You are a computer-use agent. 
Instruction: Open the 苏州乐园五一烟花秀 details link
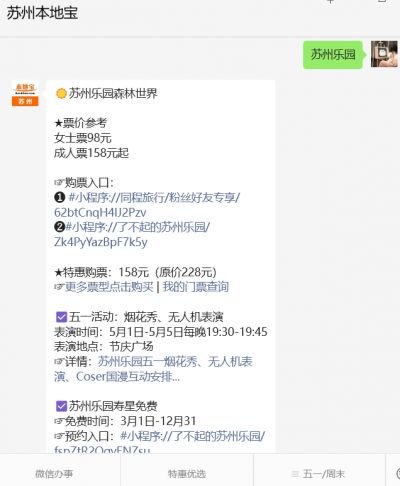(x=153, y=369)
